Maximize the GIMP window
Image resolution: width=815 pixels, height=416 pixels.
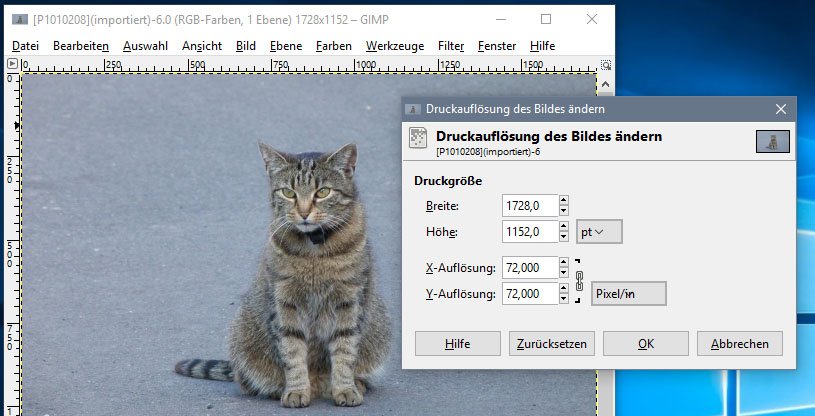click(x=546, y=19)
